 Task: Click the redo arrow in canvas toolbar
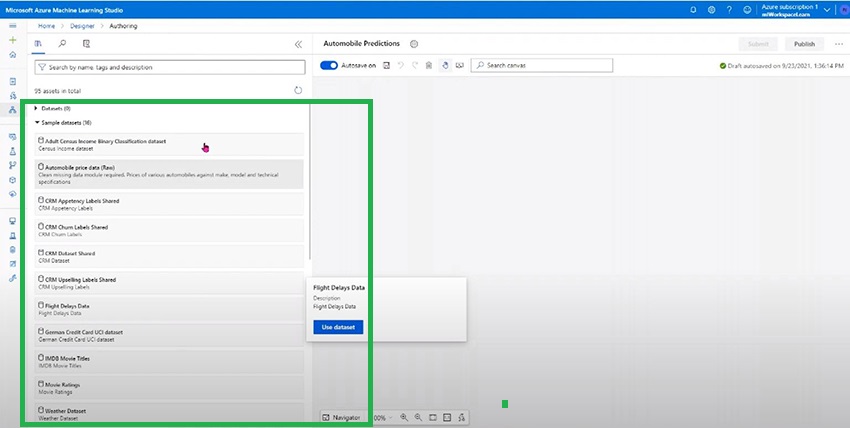[x=415, y=66]
